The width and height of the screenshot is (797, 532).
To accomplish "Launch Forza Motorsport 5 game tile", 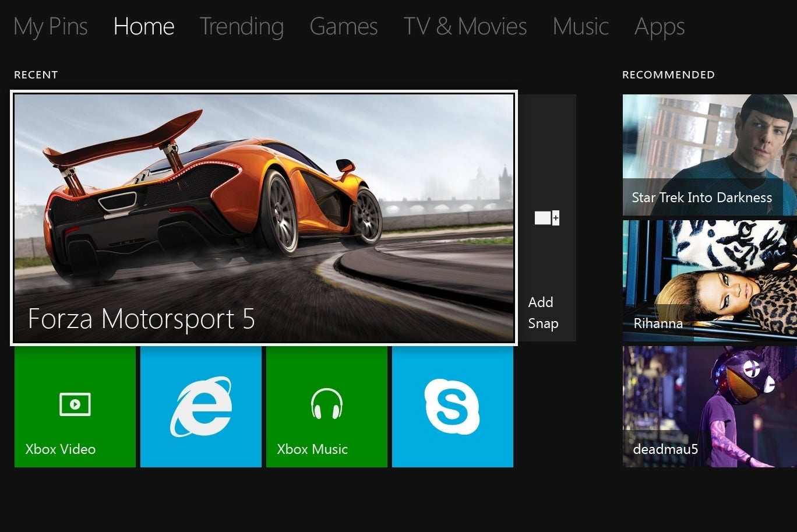I will click(x=264, y=218).
